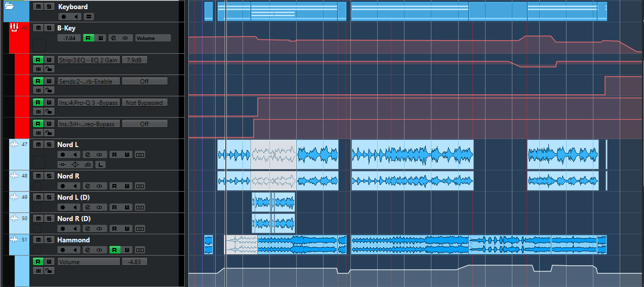The width and height of the screenshot is (644, 287).
Task: Record-enable the Nord L track
Action: click(63, 155)
